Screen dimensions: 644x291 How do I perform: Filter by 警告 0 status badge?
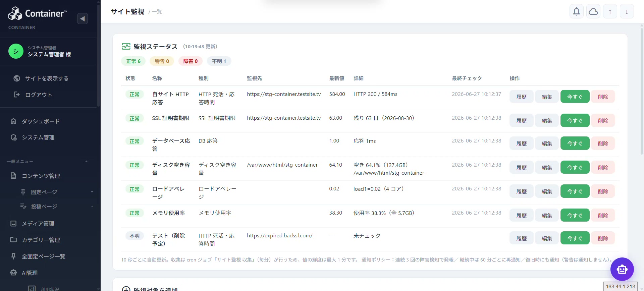point(162,61)
